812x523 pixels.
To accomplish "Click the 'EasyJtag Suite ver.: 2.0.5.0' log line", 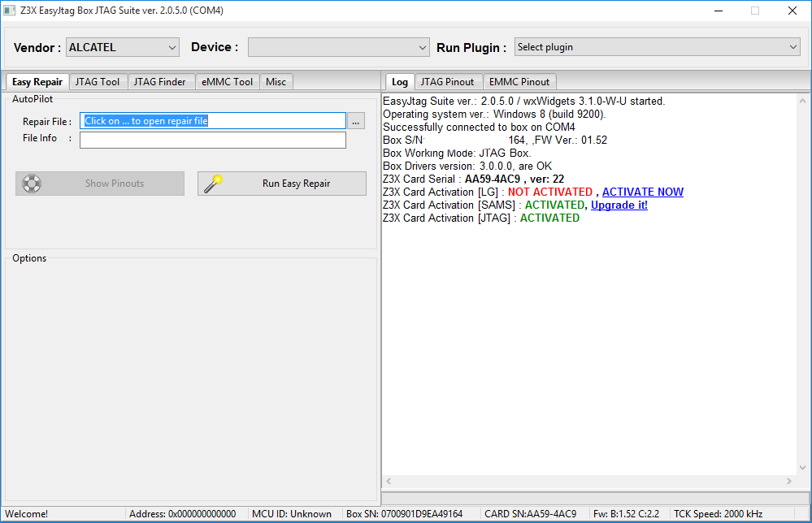I will (524, 102).
